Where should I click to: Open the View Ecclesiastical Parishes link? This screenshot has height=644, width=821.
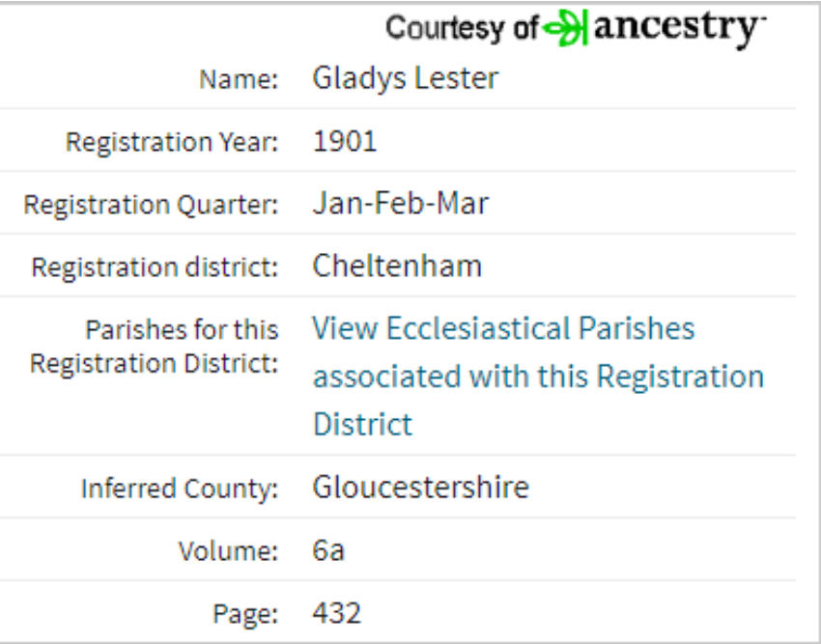(538, 377)
